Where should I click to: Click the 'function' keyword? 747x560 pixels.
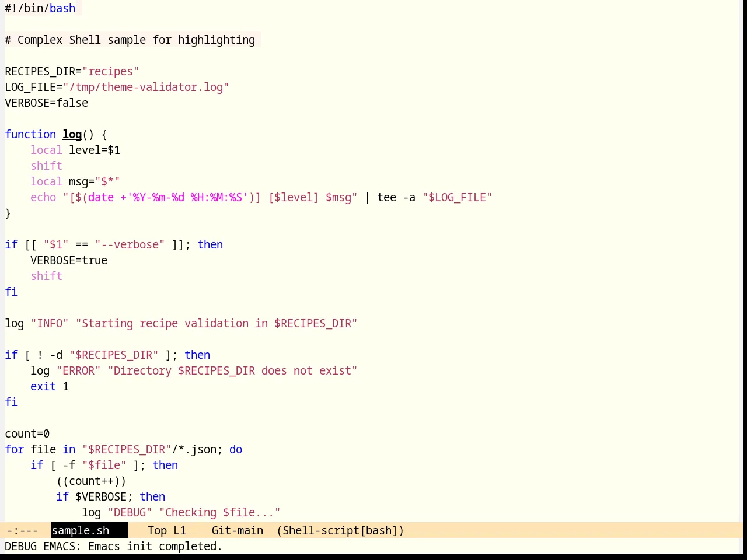coord(30,134)
